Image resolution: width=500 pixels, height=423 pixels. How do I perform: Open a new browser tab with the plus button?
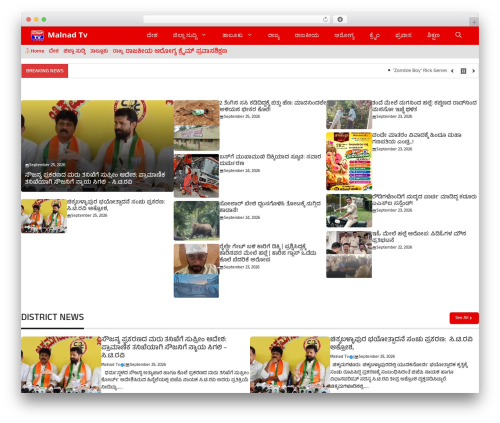click(x=474, y=22)
